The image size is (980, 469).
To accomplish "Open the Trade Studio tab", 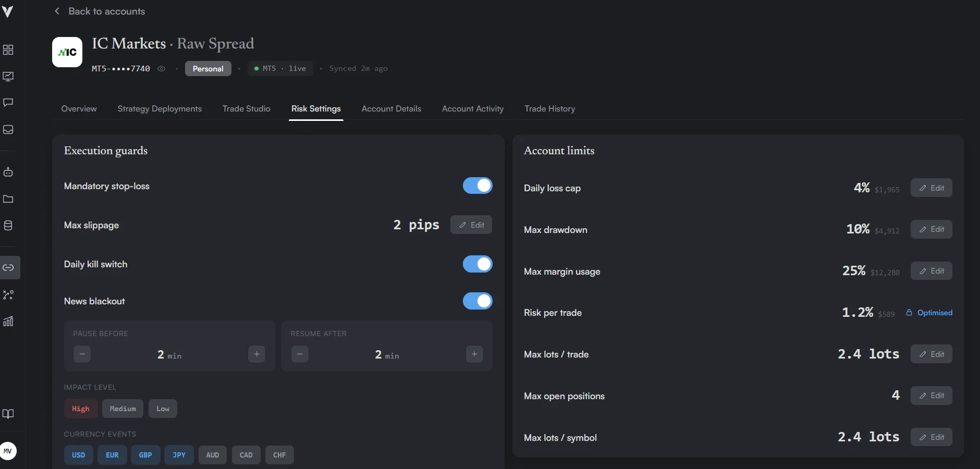I will [x=247, y=109].
